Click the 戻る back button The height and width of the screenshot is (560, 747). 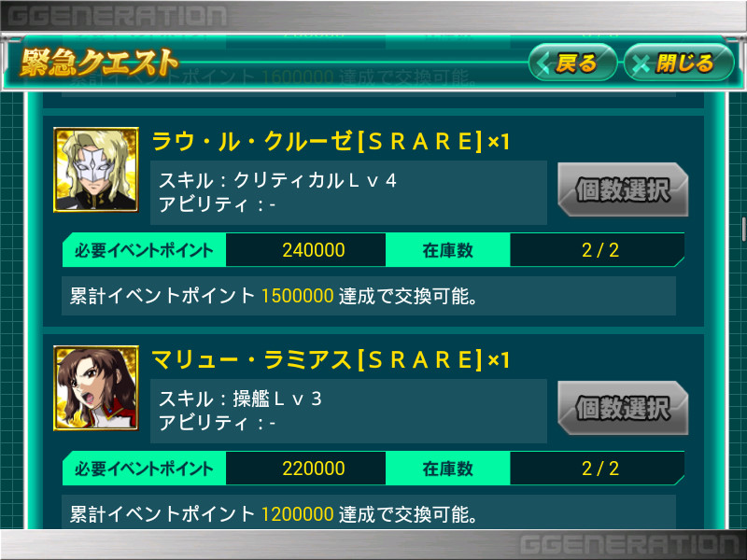[572, 63]
